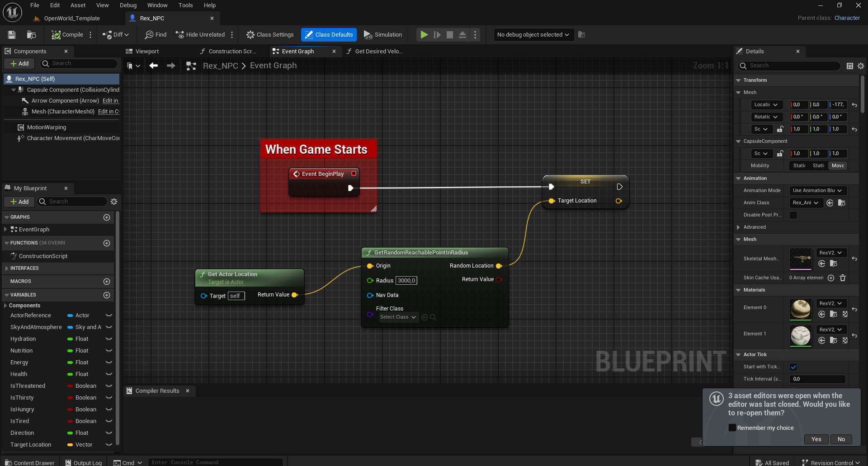
Task: Add a new variable in VARIABLES section
Action: (107, 295)
